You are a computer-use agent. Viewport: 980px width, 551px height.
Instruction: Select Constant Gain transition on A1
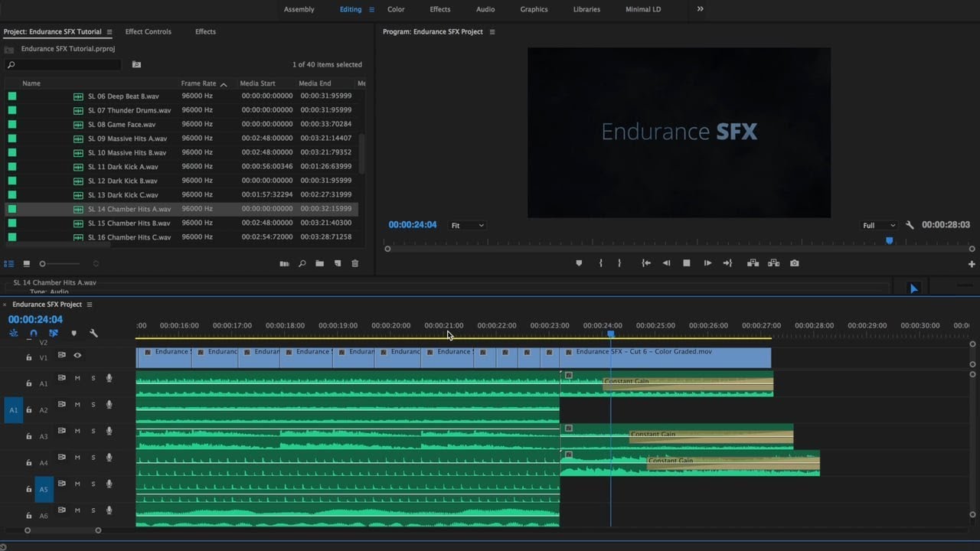(x=688, y=383)
